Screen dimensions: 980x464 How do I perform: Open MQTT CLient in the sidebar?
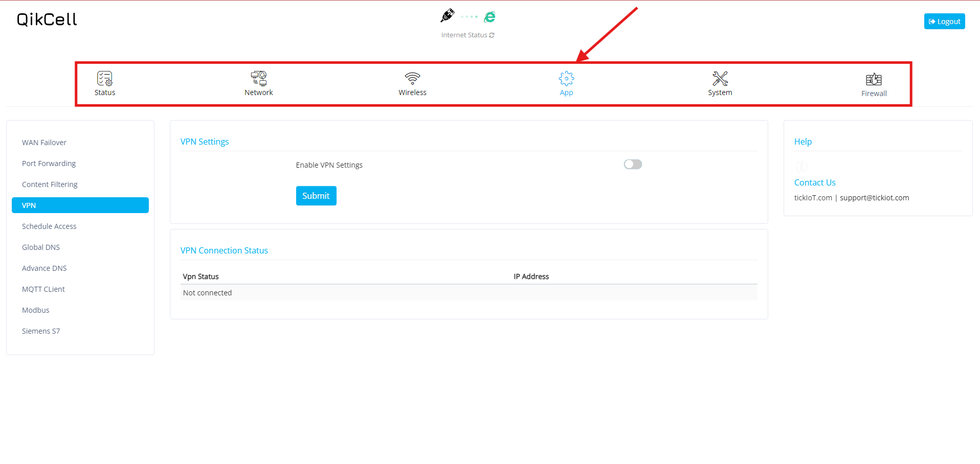coord(80,289)
